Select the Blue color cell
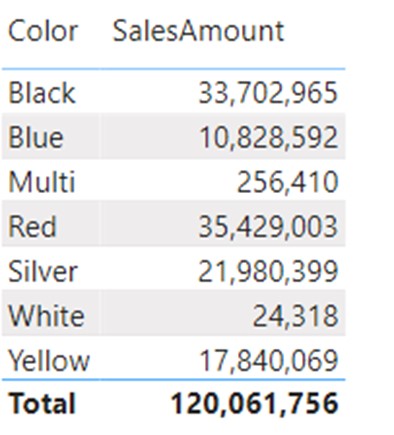This screenshot has height=435, width=394. click(x=36, y=137)
